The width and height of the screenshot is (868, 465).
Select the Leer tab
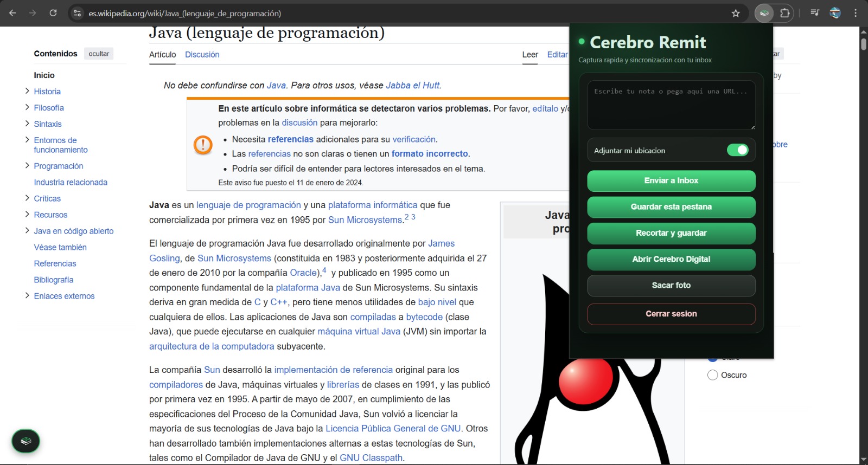point(530,55)
